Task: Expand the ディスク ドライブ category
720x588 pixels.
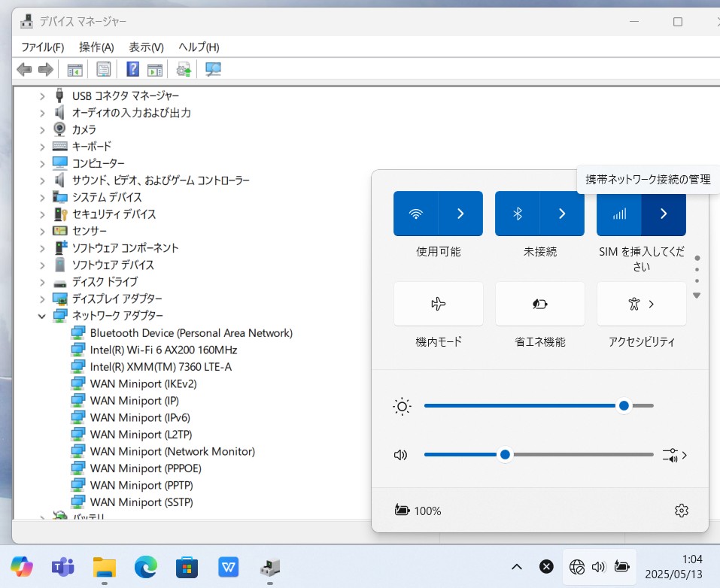Action: pos(42,282)
